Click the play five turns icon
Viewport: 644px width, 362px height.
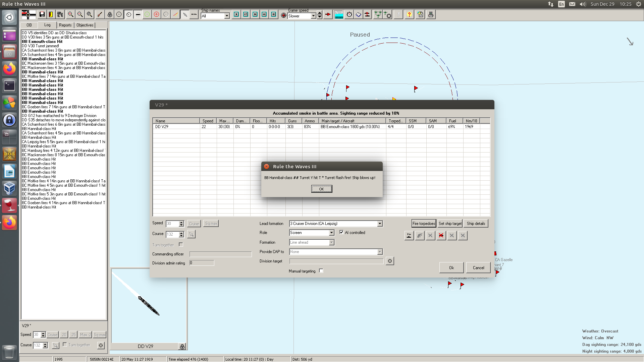pos(246,14)
